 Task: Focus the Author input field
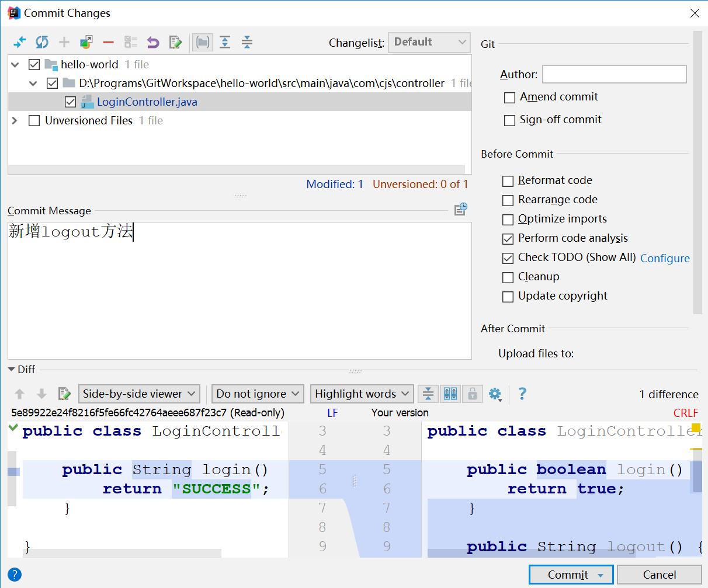click(x=615, y=74)
